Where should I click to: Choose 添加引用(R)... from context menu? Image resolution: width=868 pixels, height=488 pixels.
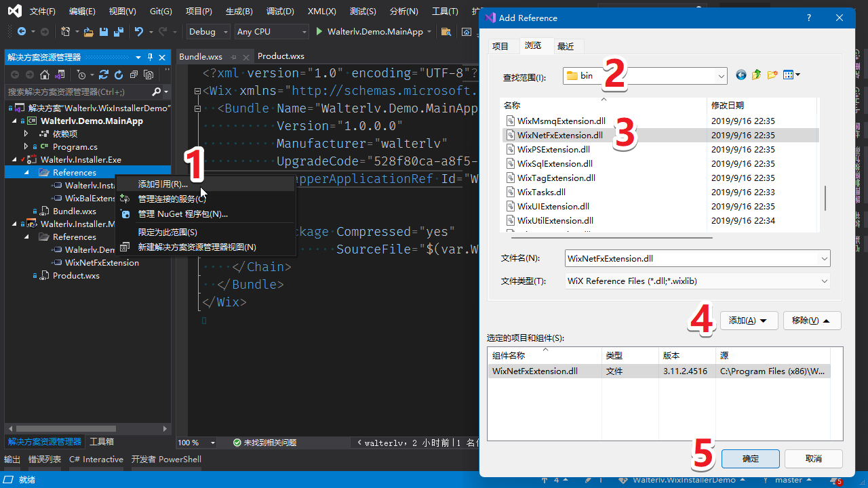point(205,184)
